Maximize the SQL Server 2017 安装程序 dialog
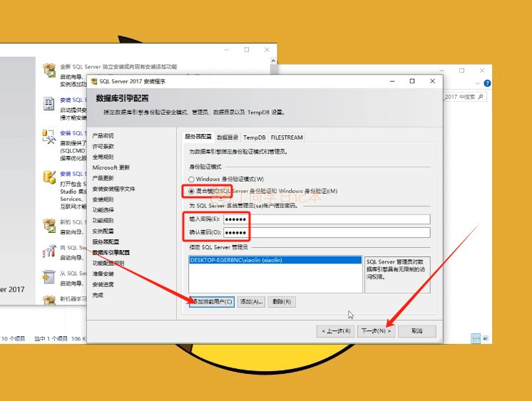Viewport: 532px width, 401px height. coord(412,81)
